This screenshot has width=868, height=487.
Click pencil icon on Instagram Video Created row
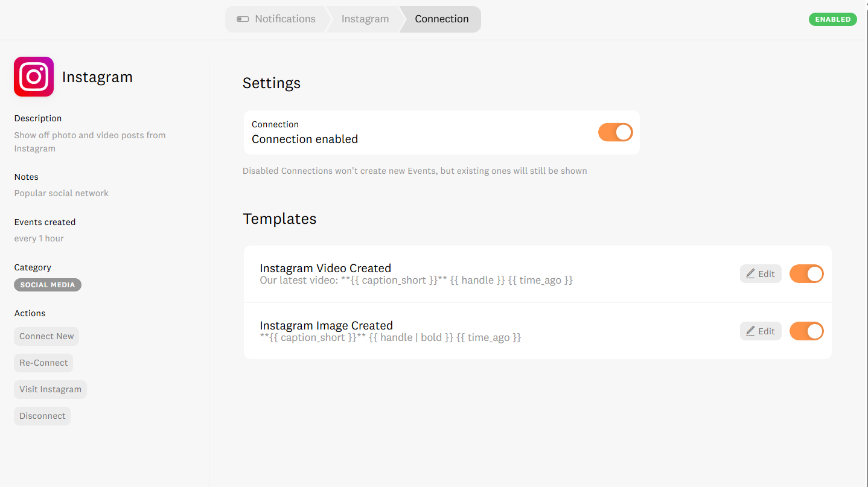coord(750,274)
